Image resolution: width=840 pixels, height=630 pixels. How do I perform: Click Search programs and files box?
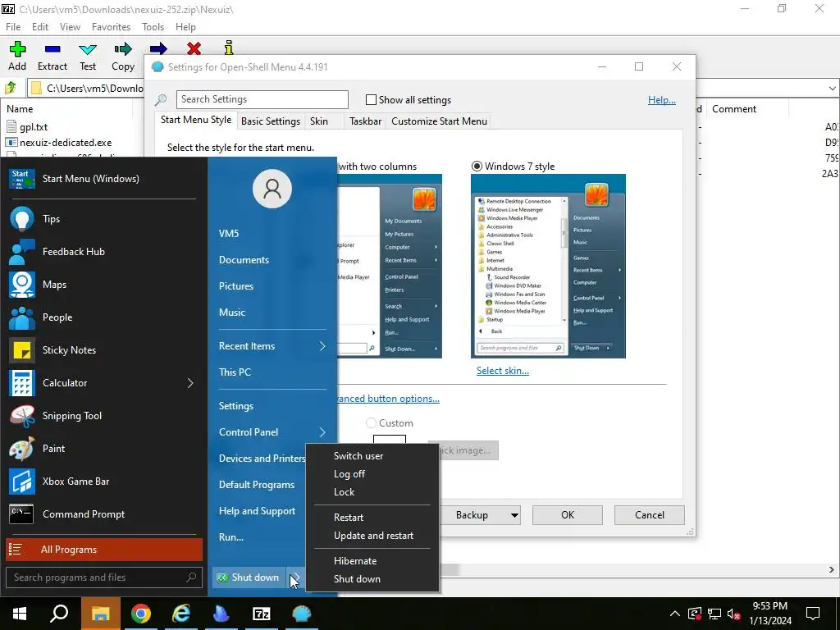click(x=104, y=577)
